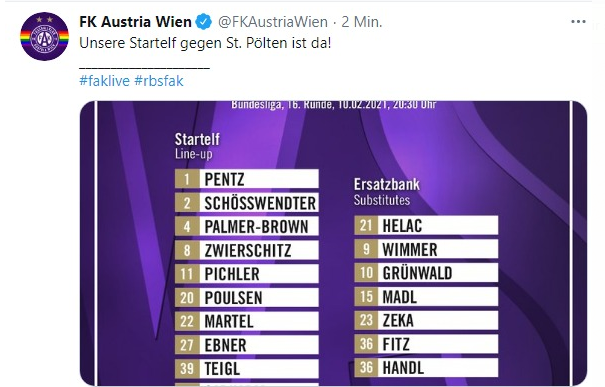Click the GRÜNWALD substitute row
605x387 pixels.
tap(426, 273)
